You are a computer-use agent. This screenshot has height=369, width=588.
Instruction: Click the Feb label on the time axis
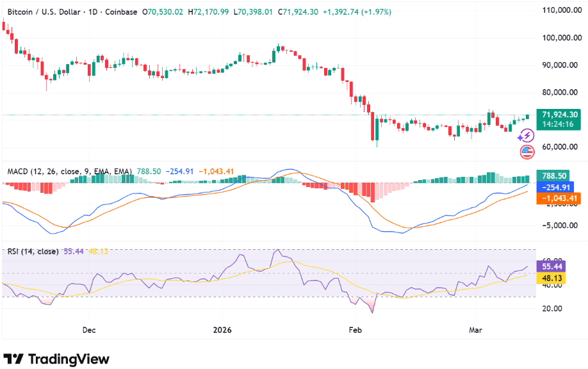355,330
